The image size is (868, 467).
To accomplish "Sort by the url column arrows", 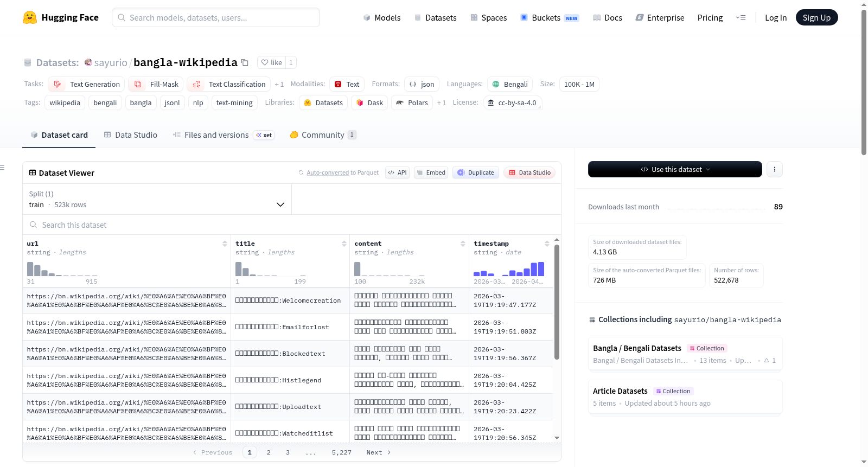I will (225, 244).
